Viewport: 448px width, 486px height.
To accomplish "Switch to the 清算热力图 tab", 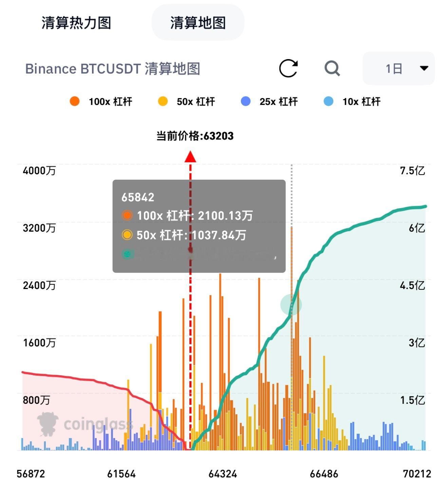I will click(76, 23).
